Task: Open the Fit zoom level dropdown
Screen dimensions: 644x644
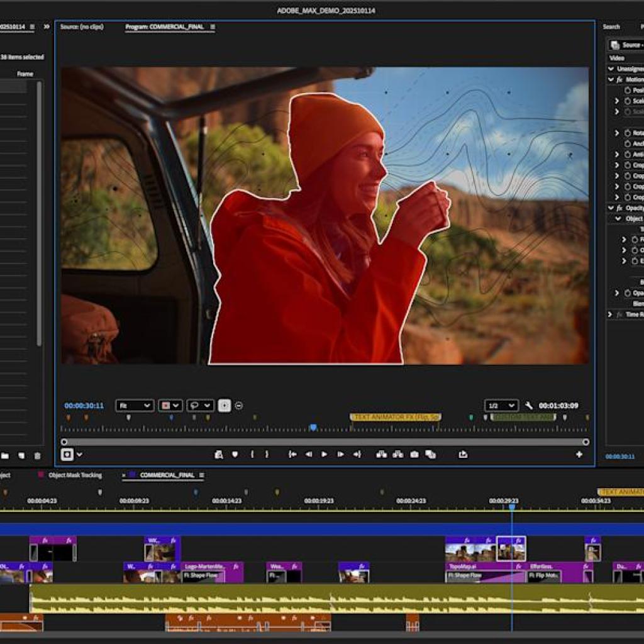Action: (x=135, y=406)
